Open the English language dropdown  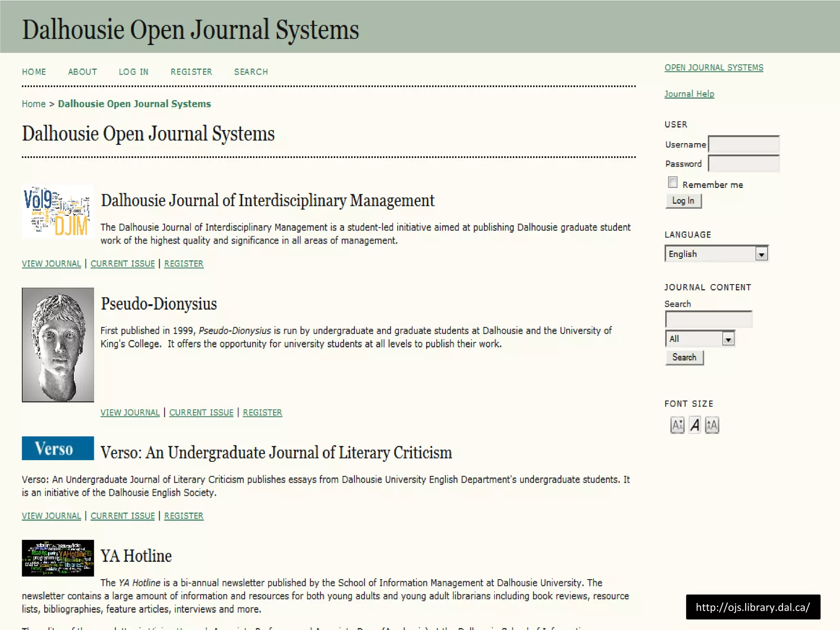[x=717, y=254]
